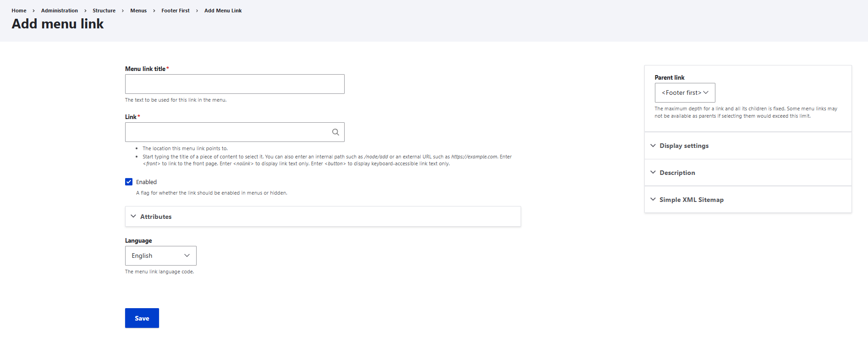
Task: Click the 'Menu link title' label
Action: point(145,69)
